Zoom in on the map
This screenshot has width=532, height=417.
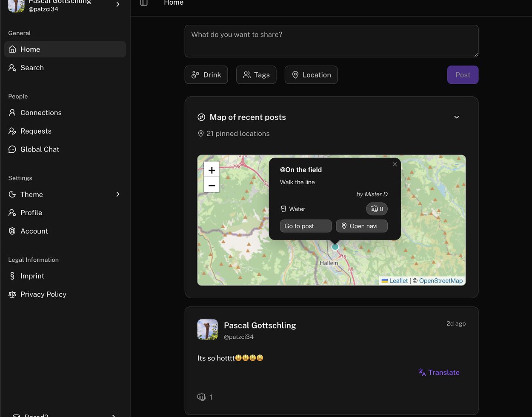coord(212,170)
